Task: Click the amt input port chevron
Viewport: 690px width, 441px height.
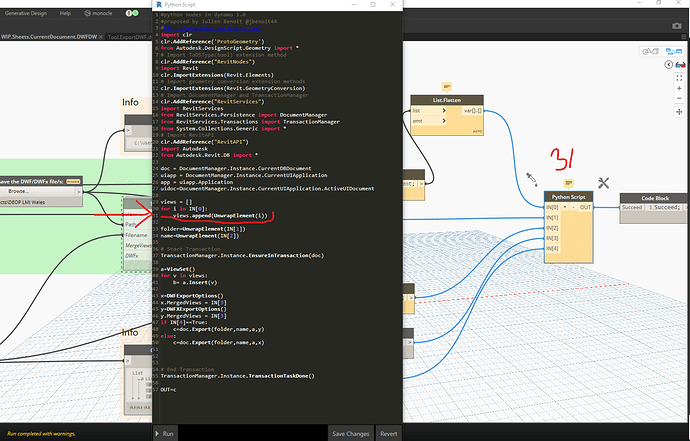Action: (444, 121)
